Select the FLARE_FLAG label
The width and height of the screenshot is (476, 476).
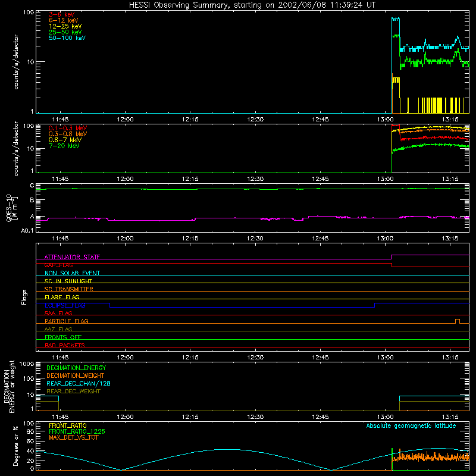(x=62, y=297)
